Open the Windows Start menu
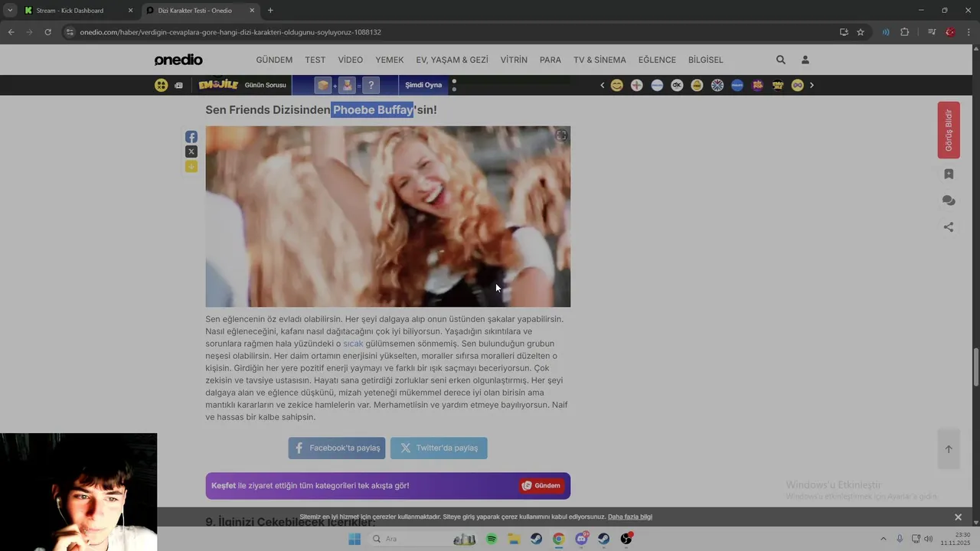This screenshot has width=980, height=551. 354,539
